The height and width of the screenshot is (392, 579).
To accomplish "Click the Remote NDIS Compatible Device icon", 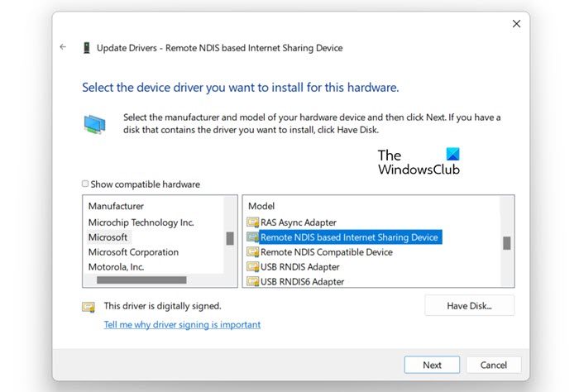I will click(x=252, y=252).
